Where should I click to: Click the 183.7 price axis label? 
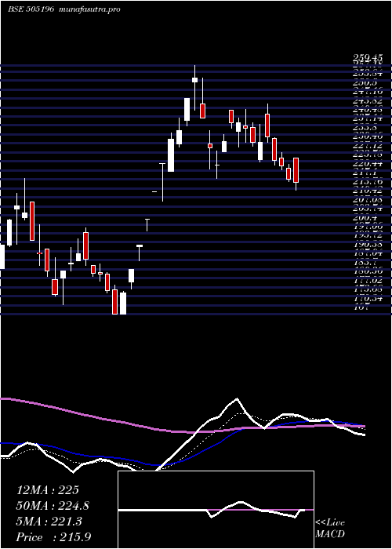coord(365,262)
